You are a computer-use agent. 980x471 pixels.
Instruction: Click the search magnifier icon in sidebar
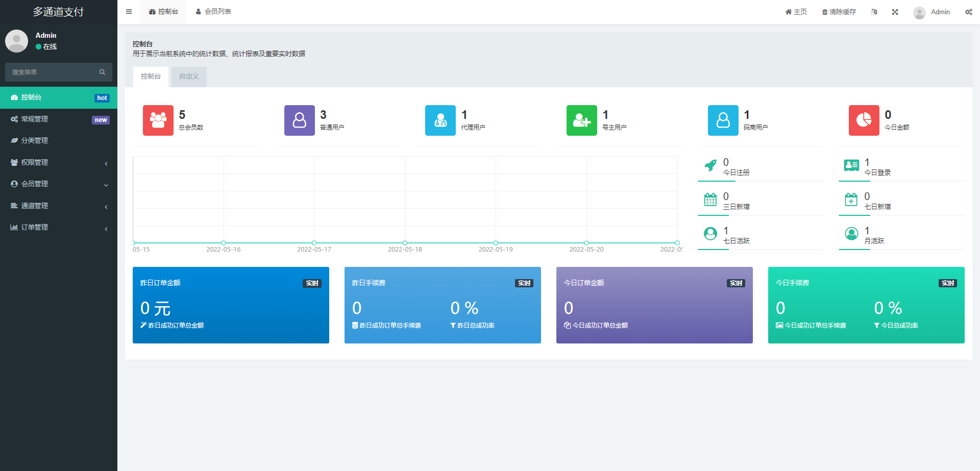click(102, 72)
